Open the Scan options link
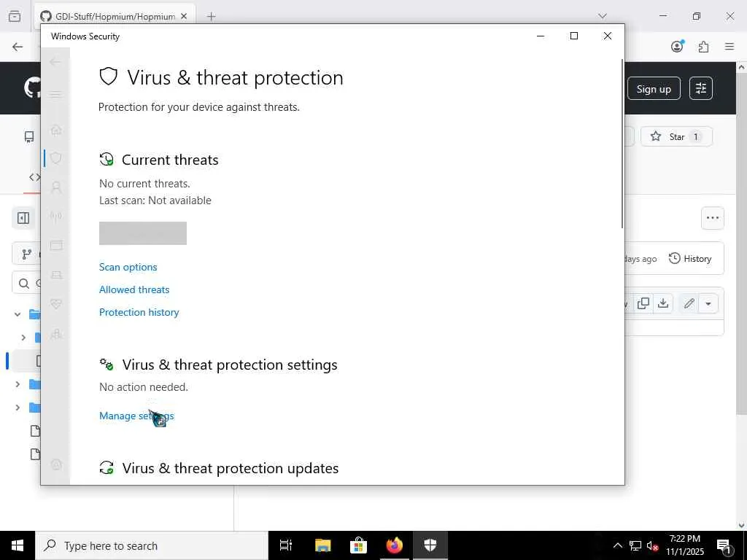Viewport: 747px width, 560px height. click(x=128, y=267)
